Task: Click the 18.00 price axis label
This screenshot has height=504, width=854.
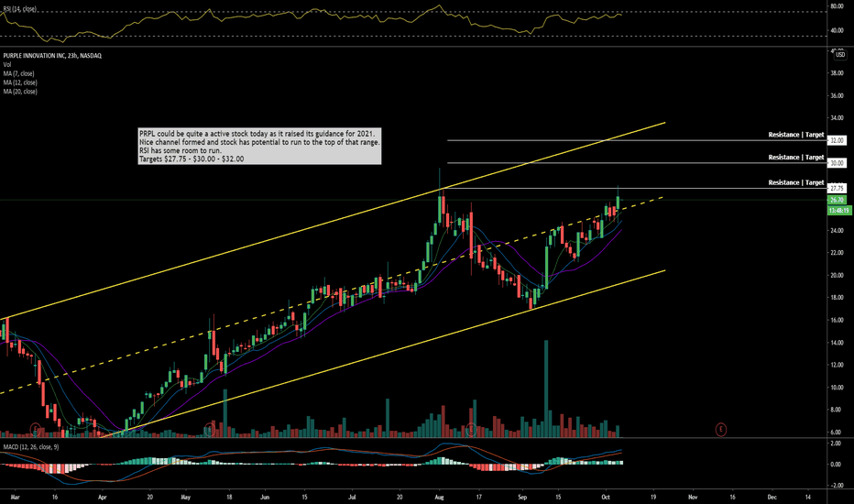Action: click(837, 298)
